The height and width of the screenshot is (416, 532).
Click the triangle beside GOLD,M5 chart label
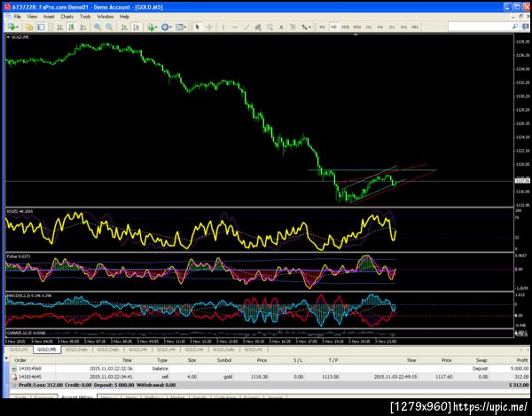8,37
